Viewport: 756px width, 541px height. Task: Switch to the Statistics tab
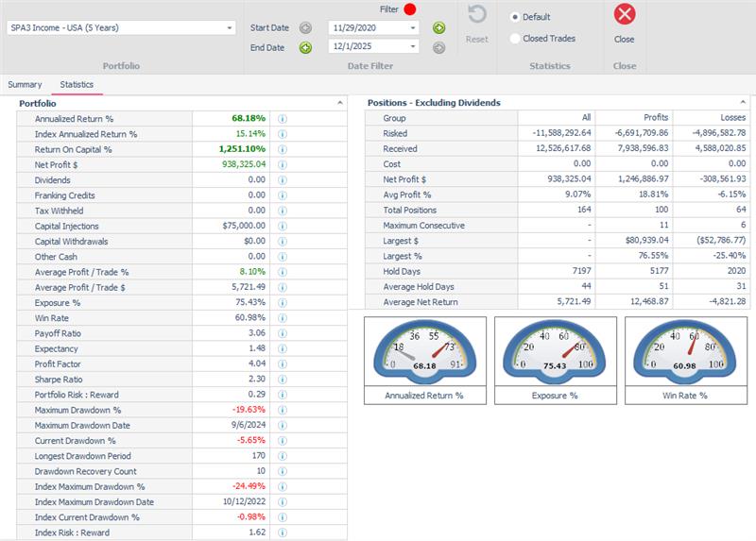77,84
